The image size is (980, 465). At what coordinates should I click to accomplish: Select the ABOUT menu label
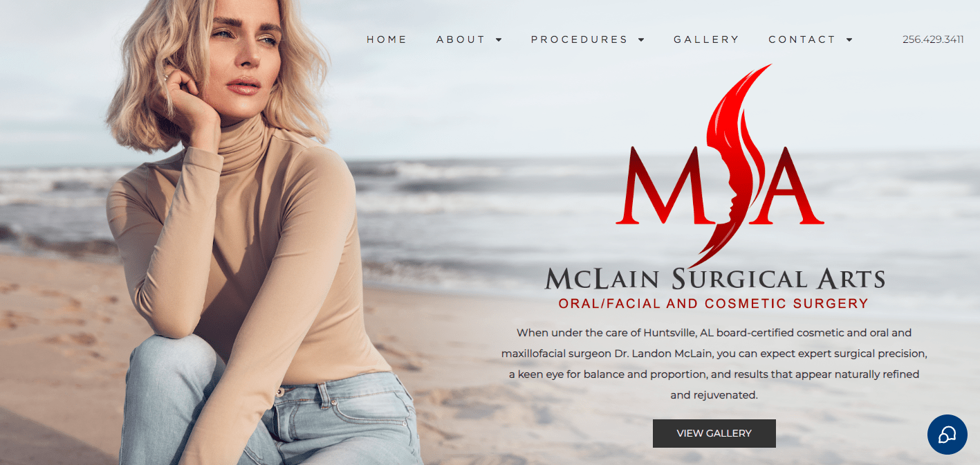coord(461,39)
